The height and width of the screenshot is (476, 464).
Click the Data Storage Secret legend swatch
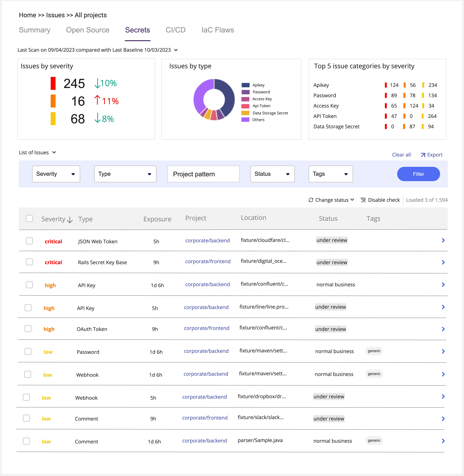tap(245, 113)
